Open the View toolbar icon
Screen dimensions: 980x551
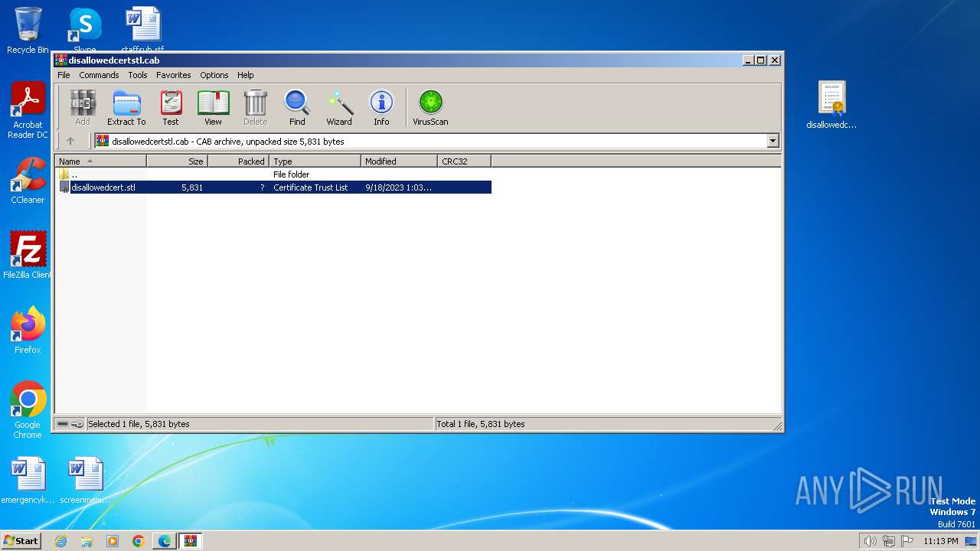[x=213, y=108]
